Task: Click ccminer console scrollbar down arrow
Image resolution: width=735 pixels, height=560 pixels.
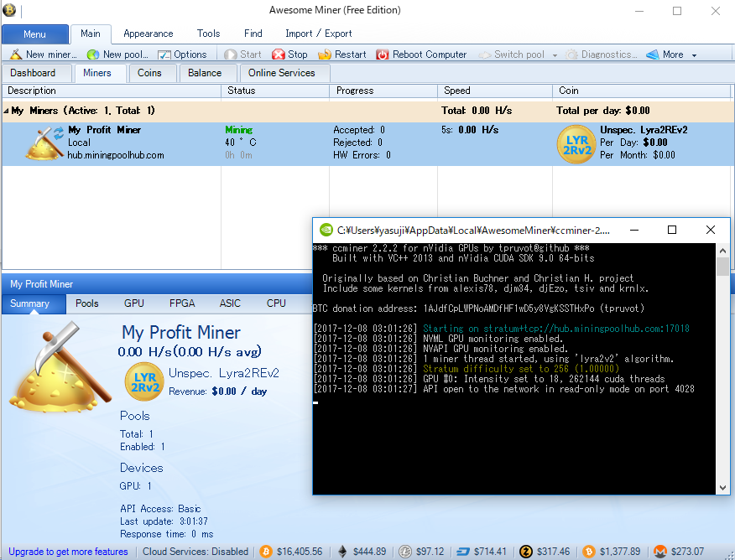Action: point(722,487)
